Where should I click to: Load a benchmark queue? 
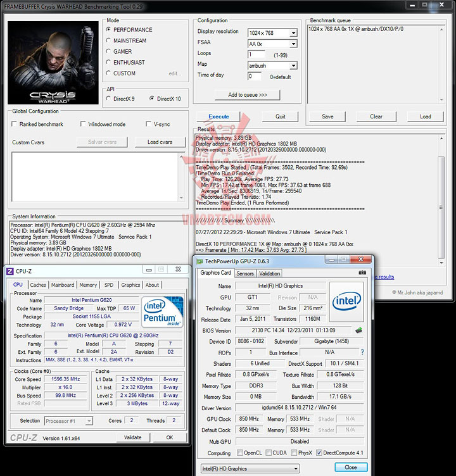[426, 116]
